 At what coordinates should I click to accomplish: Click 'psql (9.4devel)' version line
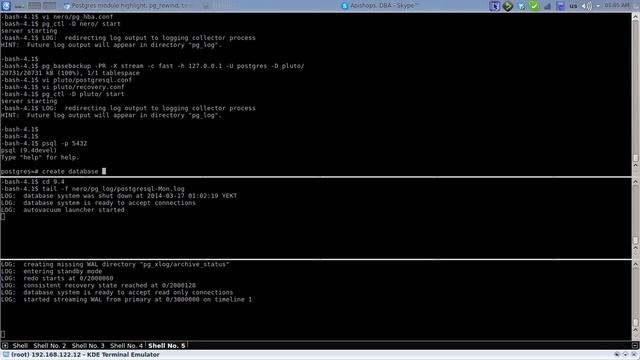[x=29, y=150]
